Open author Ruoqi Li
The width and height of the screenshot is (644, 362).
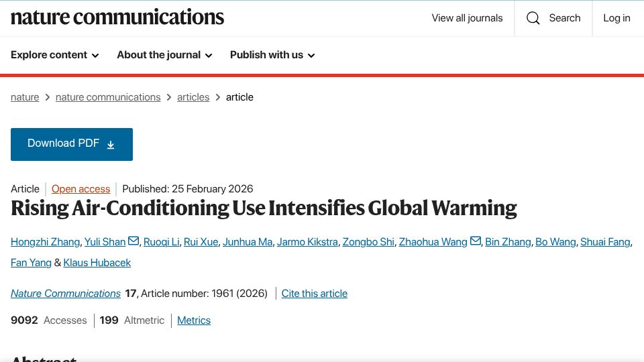point(162,242)
